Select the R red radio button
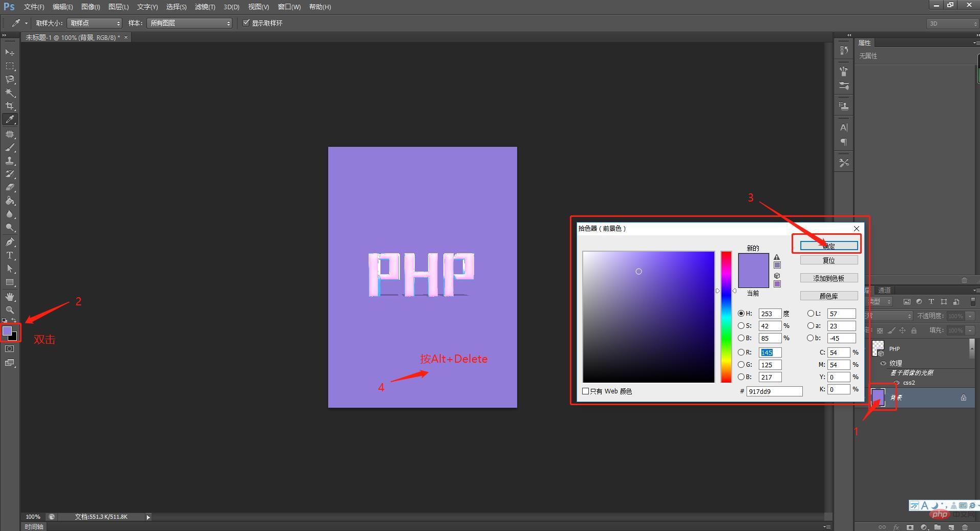980x531 pixels. click(741, 352)
